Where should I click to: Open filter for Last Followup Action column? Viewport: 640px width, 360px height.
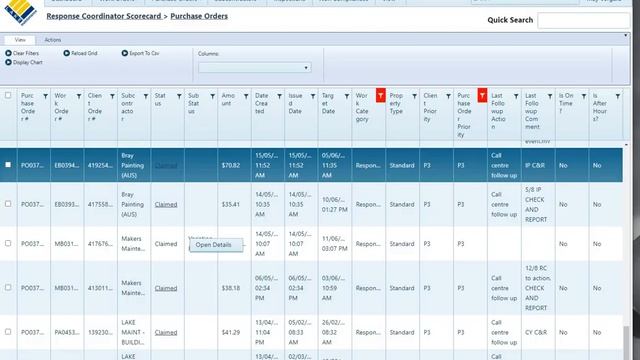point(516,96)
